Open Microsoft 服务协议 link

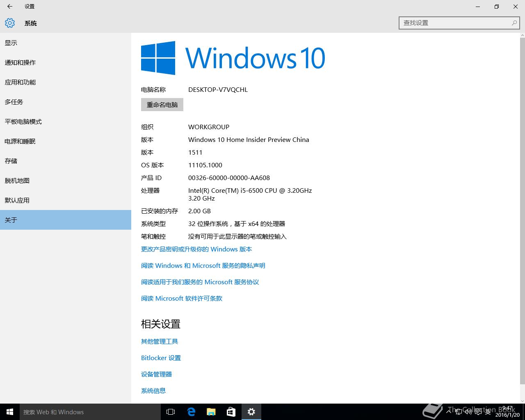[x=200, y=282]
